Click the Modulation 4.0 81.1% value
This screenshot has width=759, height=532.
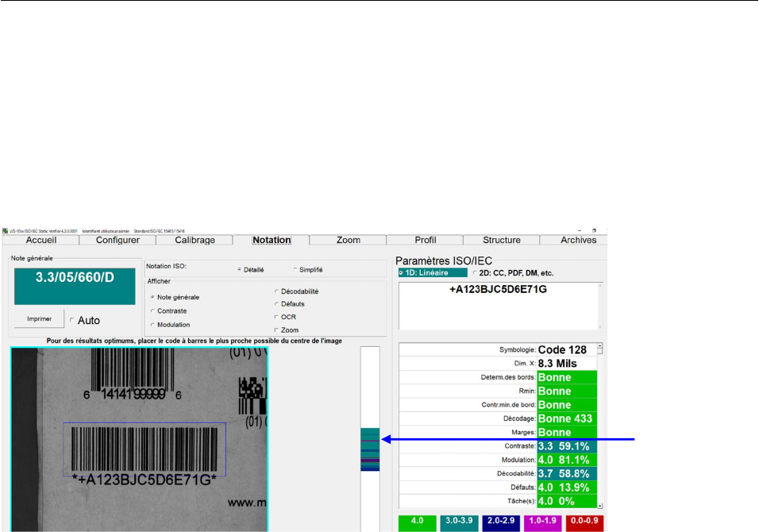(567, 460)
